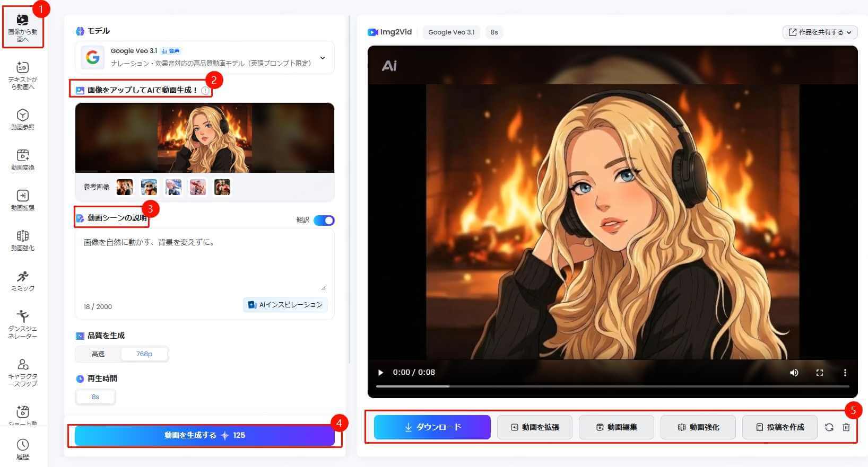Open the 動画拡張 sidebar tool
Image resolution: width=868 pixels, height=467 pixels.
22,200
